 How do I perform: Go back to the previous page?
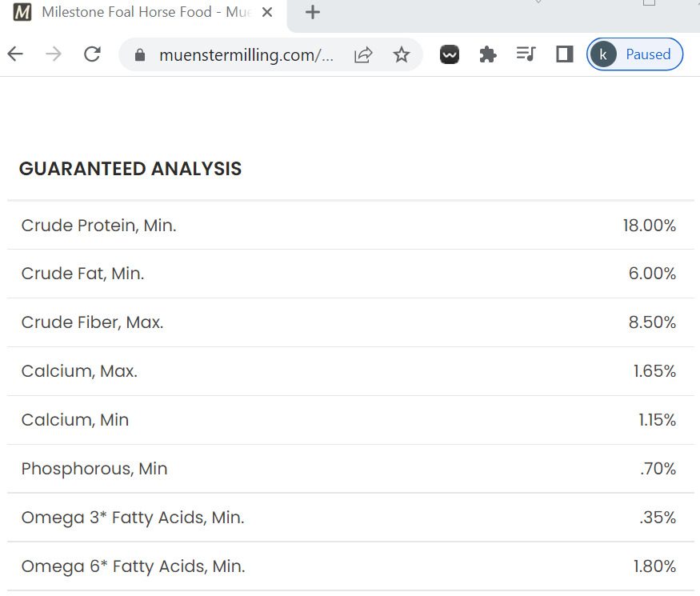click(15, 54)
